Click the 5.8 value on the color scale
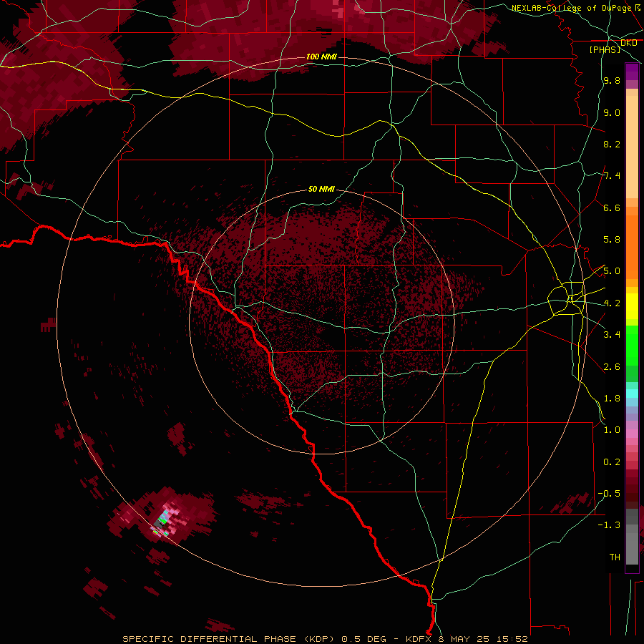Screen dimensions: 644x644 [612, 240]
